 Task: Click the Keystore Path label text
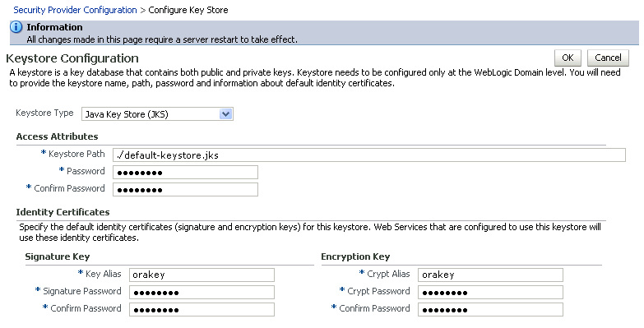(76, 154)
